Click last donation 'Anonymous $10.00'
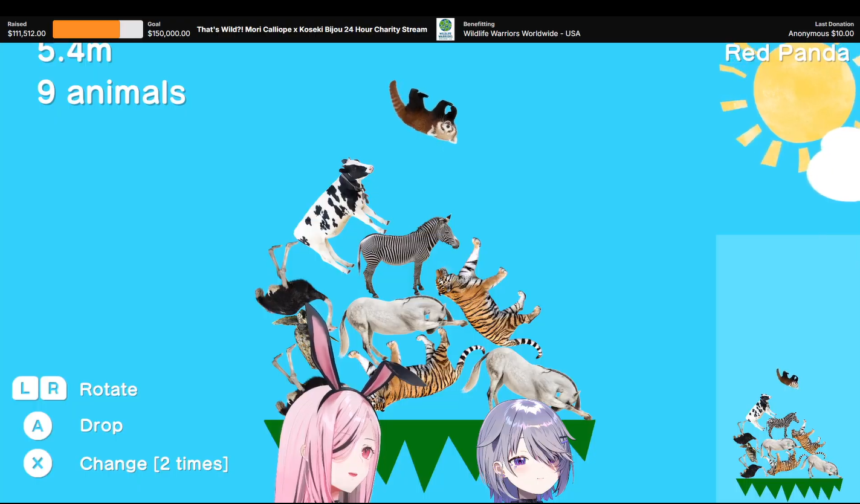Viewport: 860px width, 504px height. (x=821, y=34)
